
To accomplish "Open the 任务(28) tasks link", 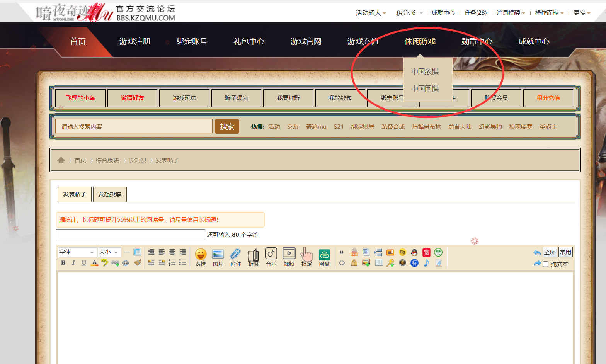I will click(475, 13).
